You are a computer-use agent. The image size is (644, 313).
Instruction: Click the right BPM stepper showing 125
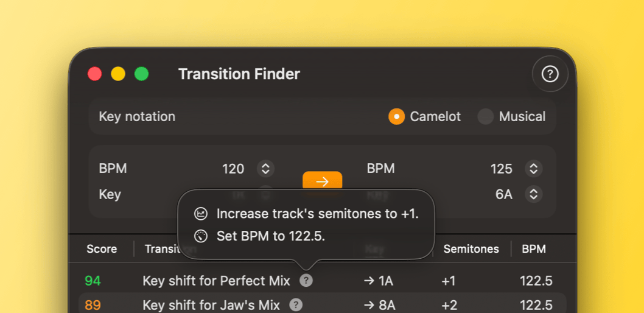[533, 169]
